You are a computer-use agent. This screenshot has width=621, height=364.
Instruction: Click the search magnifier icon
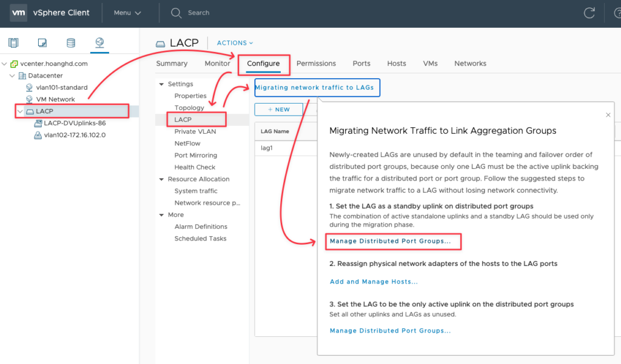click(176, 13)
